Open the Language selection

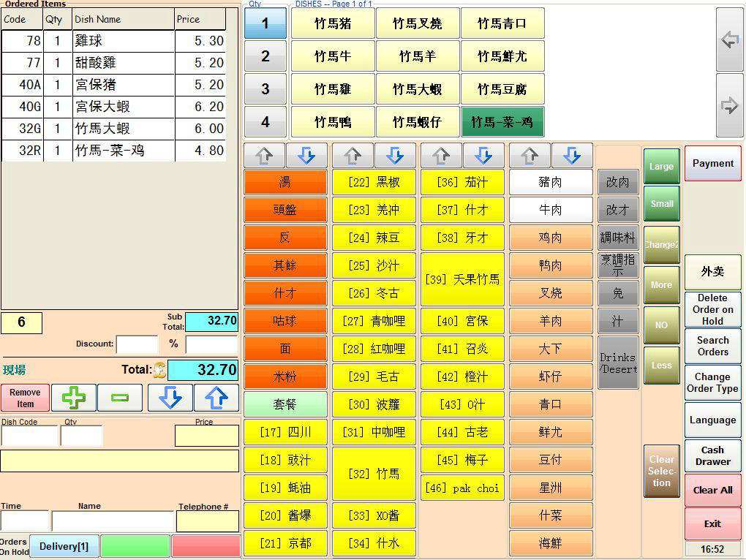[712, 420]
